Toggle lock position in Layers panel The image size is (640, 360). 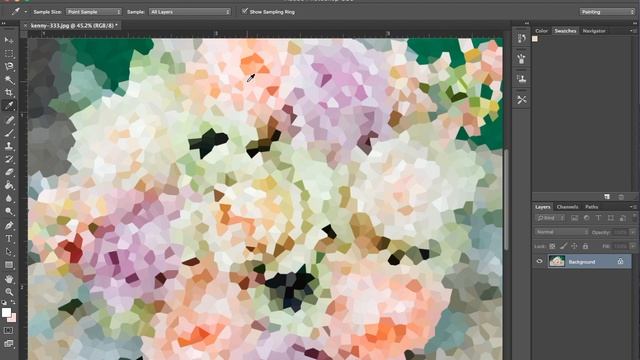click(574, 246)
